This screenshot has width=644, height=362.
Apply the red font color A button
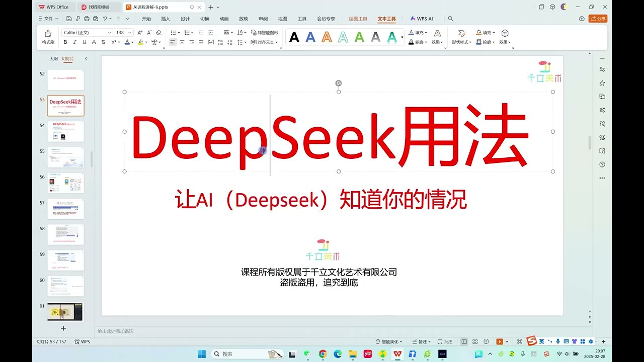click(127, 42)
